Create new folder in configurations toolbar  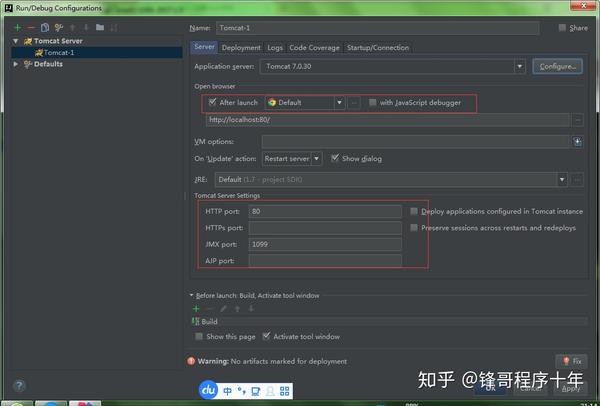(100, 28)
